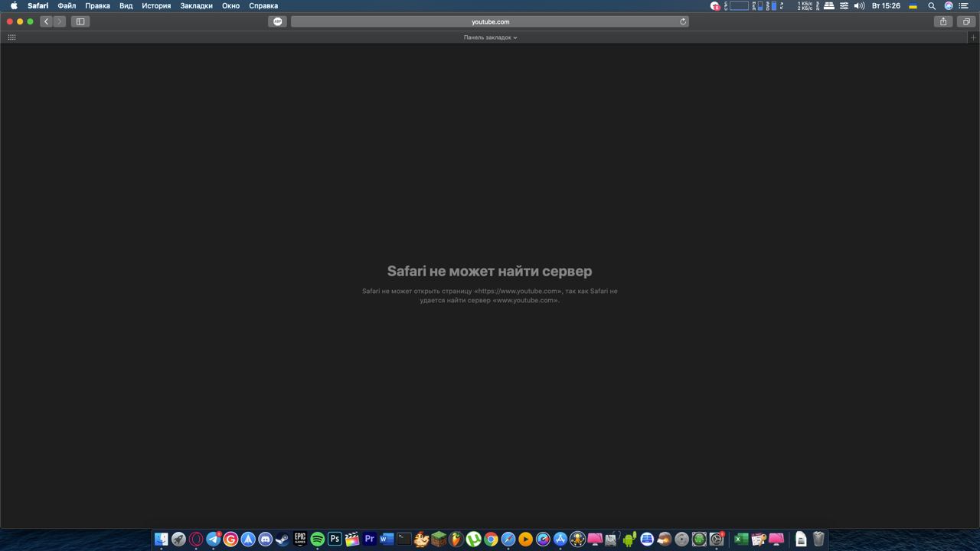Open the sliders control icon in menu bar
Viewport: 980px width, 551px height.
pos(844,5)
